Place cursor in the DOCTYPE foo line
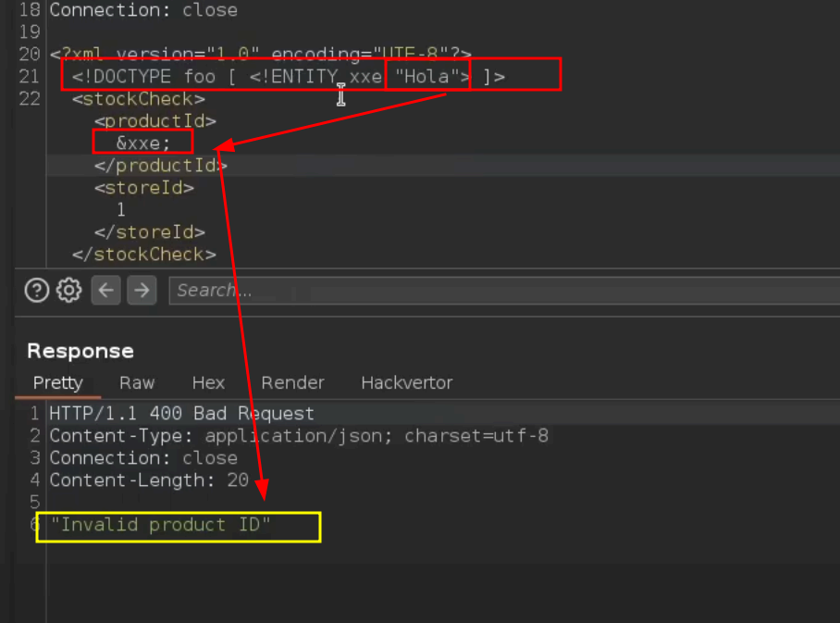840x623 pixels. (x=289, y=77)
